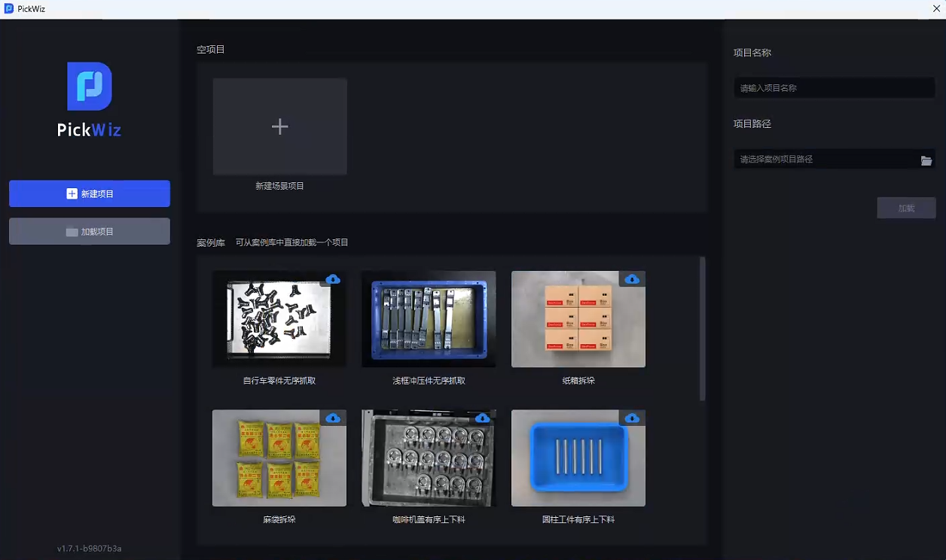Click the PickWiz logo in sidebar
The image size is (946, 560).
point(90,87)
